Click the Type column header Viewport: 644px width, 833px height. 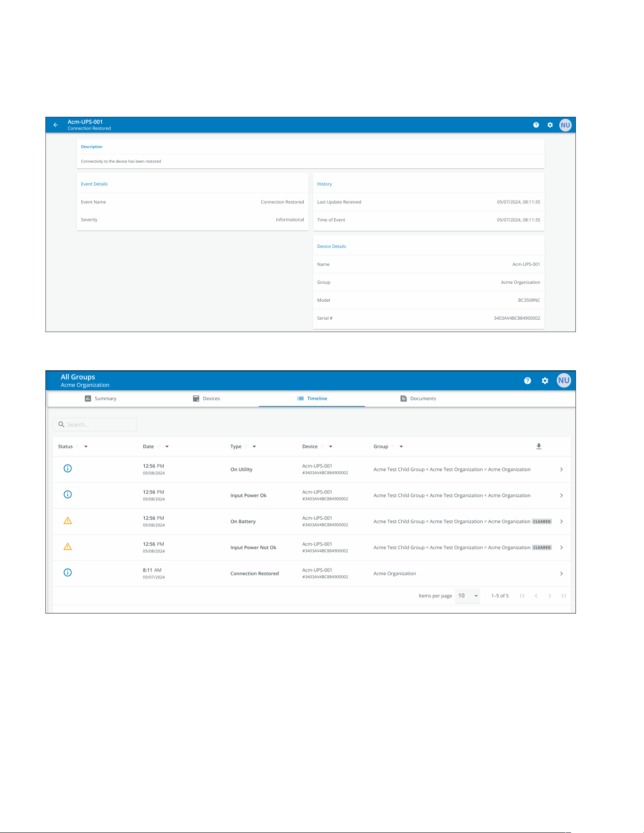click(236, 447)
